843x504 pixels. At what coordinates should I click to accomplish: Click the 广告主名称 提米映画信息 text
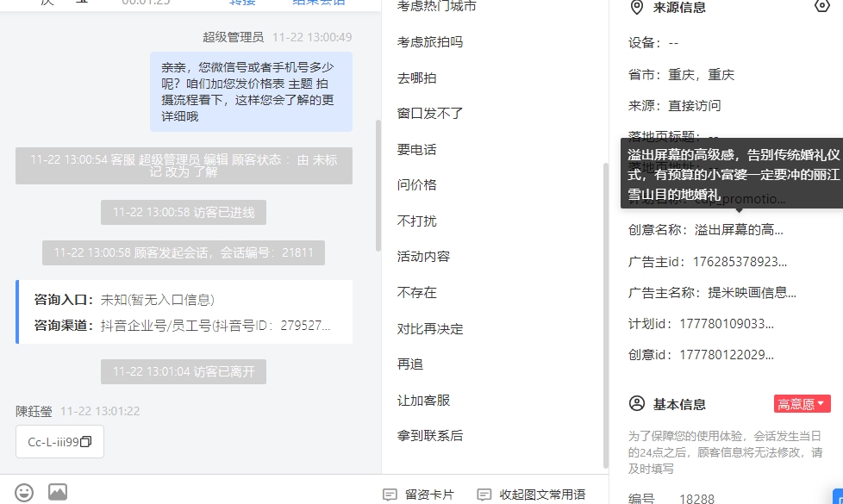(752, 293)
